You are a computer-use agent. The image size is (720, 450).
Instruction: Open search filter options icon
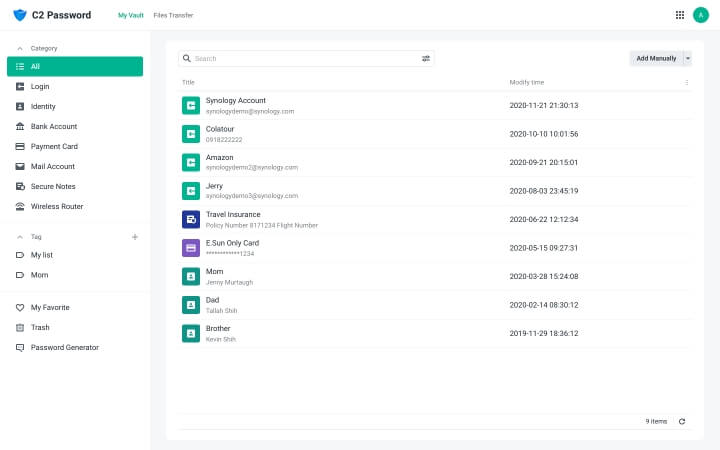426,59
